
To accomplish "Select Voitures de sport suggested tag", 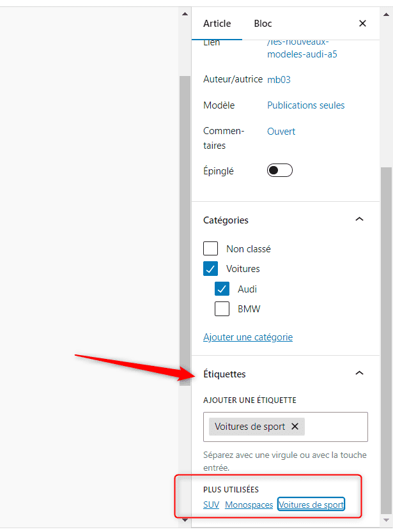I will coord(311,505).
